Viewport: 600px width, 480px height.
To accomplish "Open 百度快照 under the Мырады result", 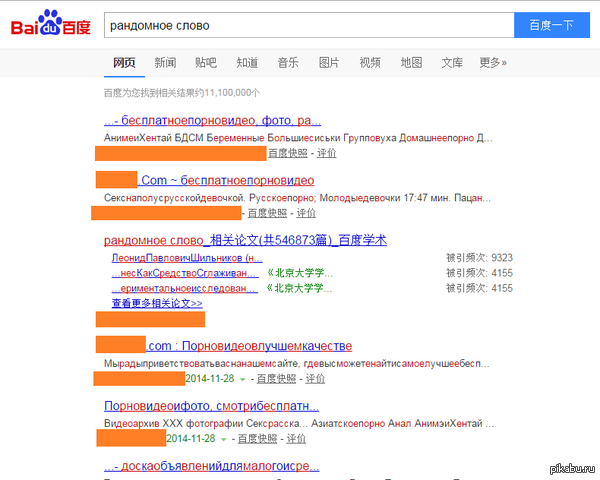I will tap(276, 379).
